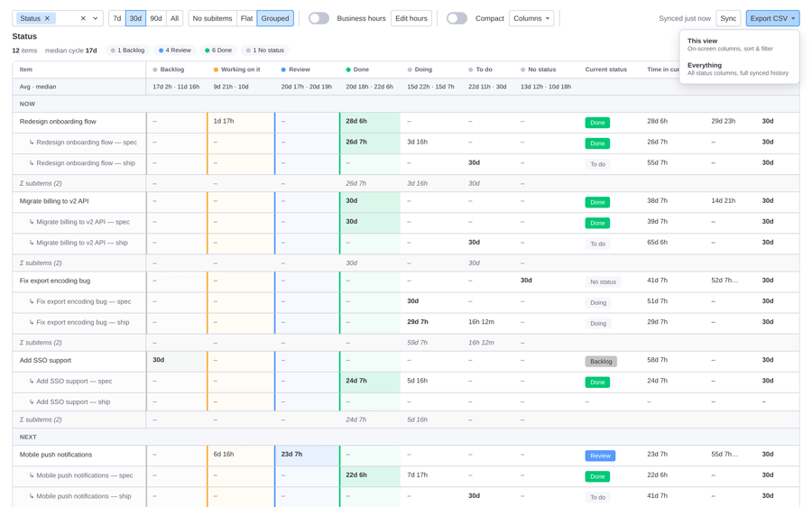812x507 pixels.
Task: Clear all filters with the X icon
Action: click(83, 18)
